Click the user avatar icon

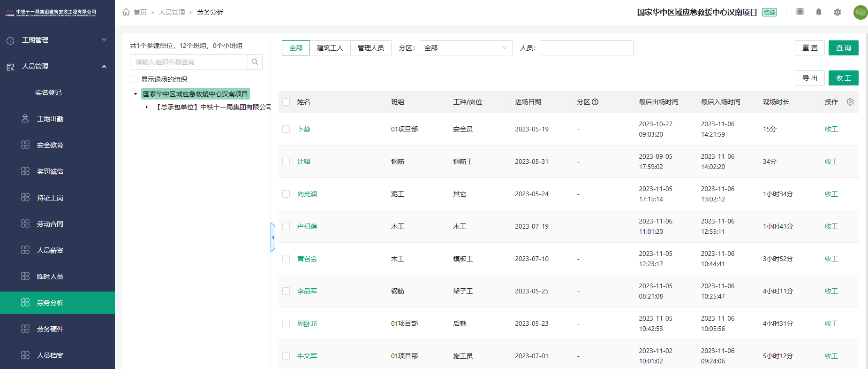point(860,12)
